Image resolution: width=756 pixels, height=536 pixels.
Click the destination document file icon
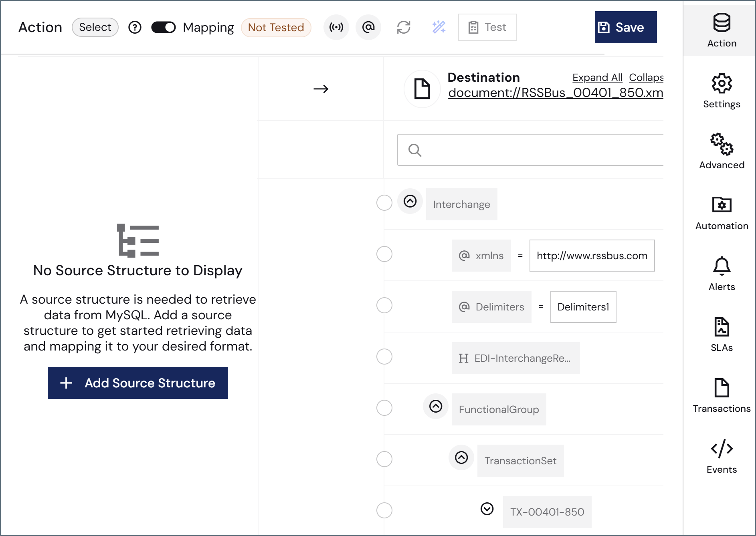pos(422,89)
